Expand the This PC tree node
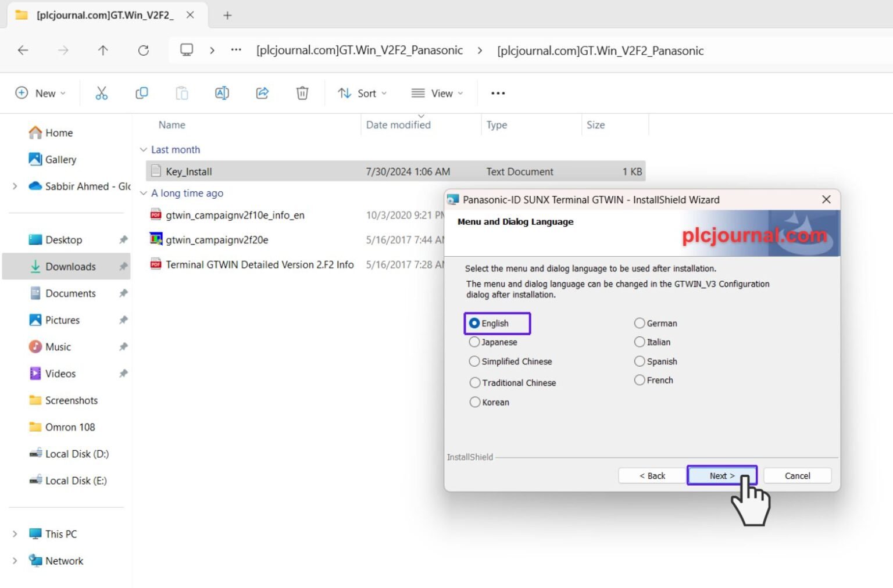The image size is (893, 588). [x=15, y=534]
